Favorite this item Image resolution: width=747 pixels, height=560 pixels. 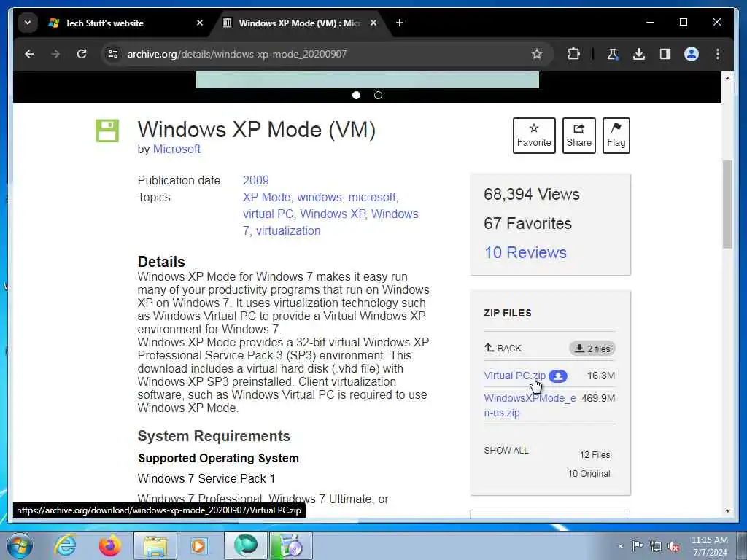click(534, 135)
